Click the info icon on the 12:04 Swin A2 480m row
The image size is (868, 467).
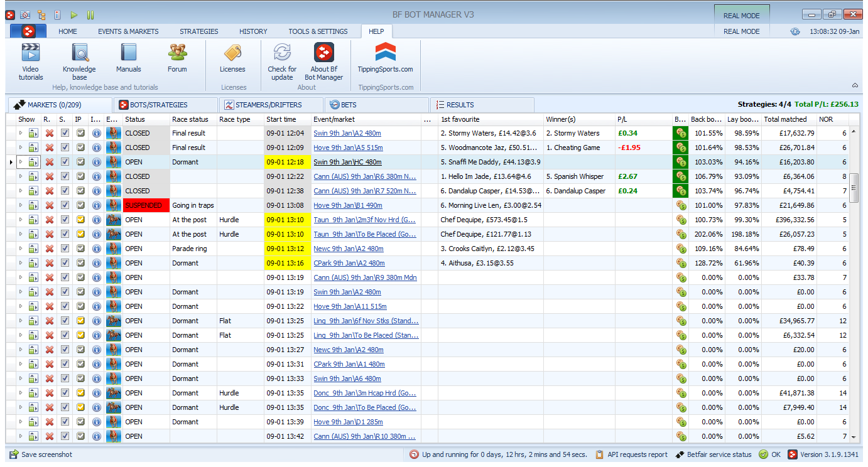pyautogui.click(x=96, y=133)
